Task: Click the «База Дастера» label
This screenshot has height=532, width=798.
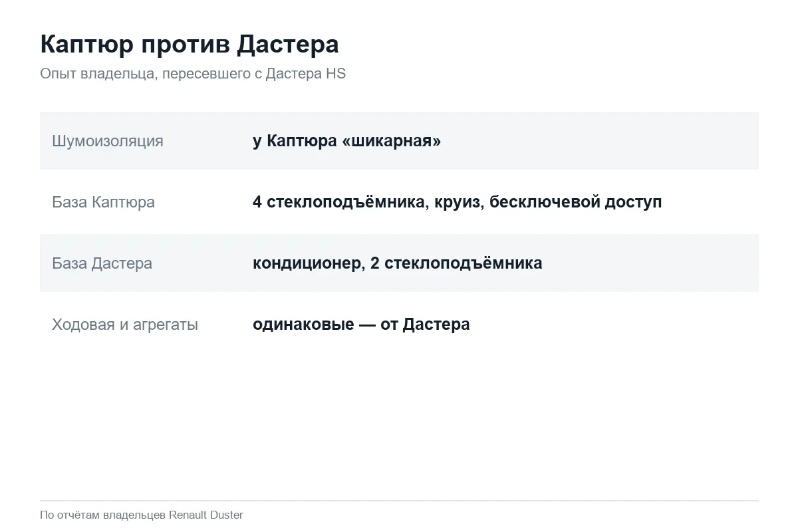Action: pyautogui.click(x=102, y=263)
